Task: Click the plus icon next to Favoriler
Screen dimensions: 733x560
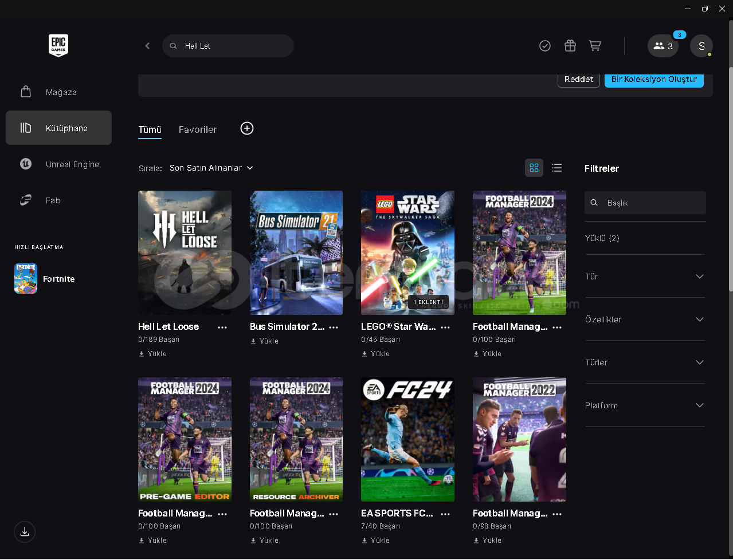Action: [x=247, y=129]
